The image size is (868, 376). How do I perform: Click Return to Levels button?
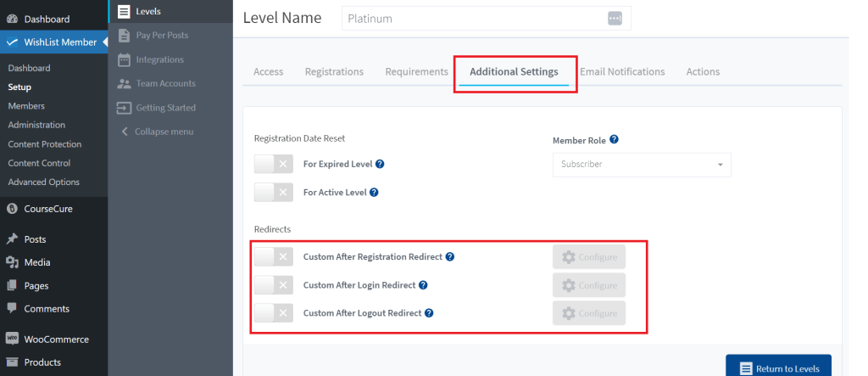pyautogui.click(x=778, y=366)
